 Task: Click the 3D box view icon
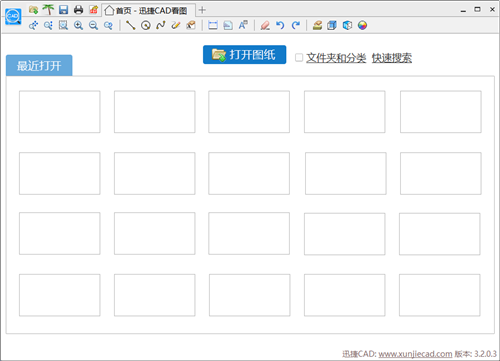tap(332, 25)
